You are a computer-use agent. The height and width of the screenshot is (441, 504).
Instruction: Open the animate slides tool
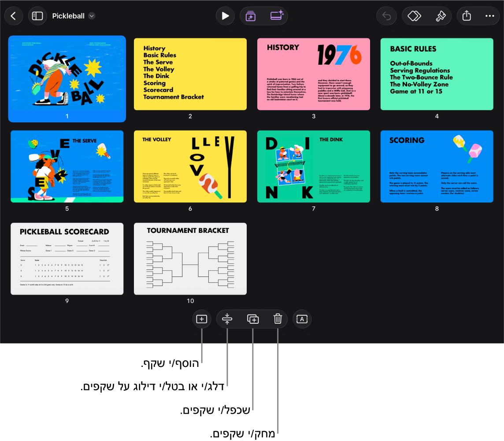[x=251, y=16]
